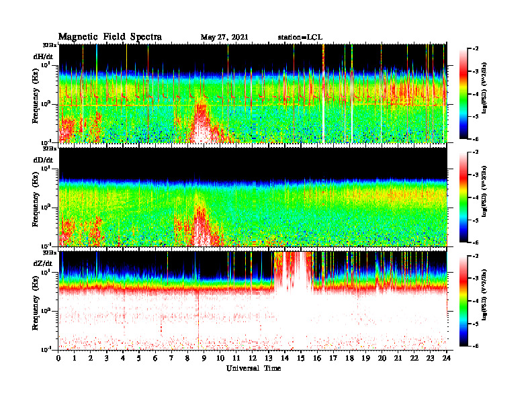Screen dimensions: 532x411
Task: Select the date text "May 27, 2021"
Action: click(224, 38)
